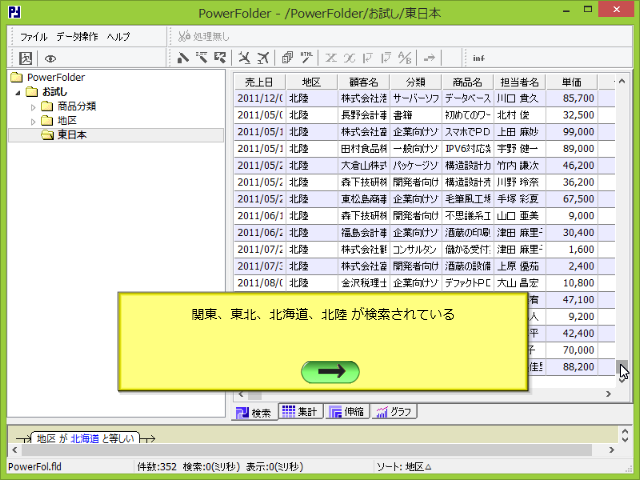Click the first airplane-shaped toolbar icon
Screen dimensions: 640x480
coord(244,58)
